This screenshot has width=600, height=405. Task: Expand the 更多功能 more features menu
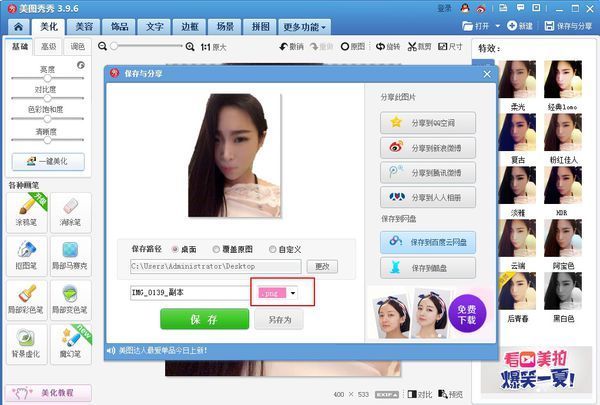click(305, 26)
